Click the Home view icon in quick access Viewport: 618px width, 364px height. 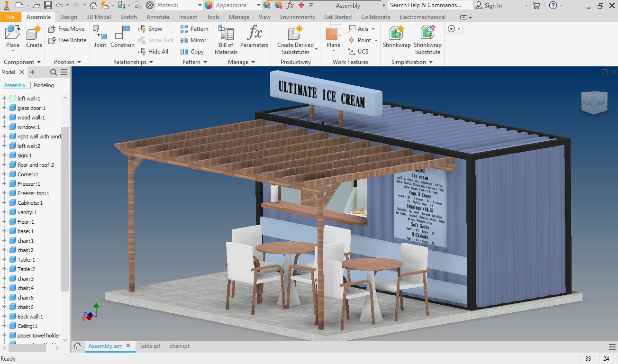[x=93, y=5]
